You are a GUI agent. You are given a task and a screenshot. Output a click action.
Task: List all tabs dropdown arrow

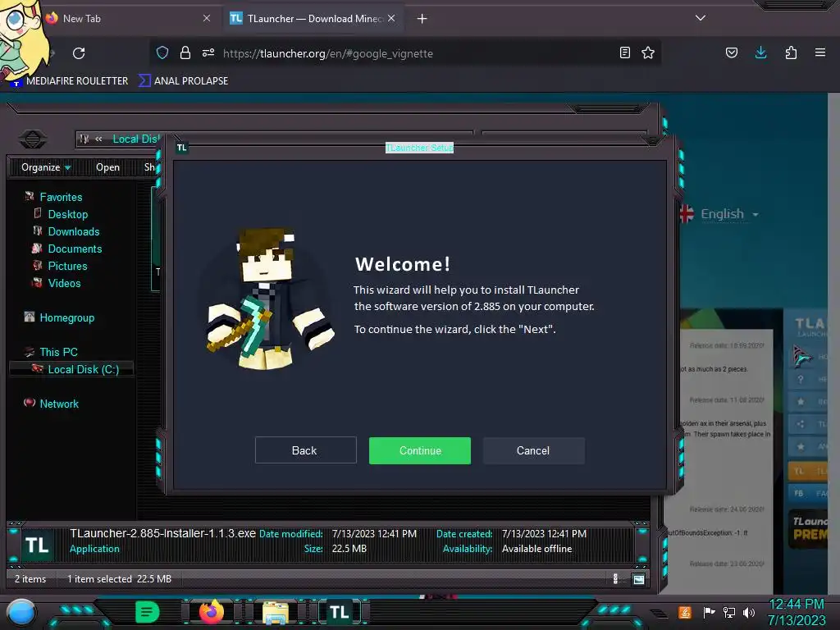pos(701,18)
